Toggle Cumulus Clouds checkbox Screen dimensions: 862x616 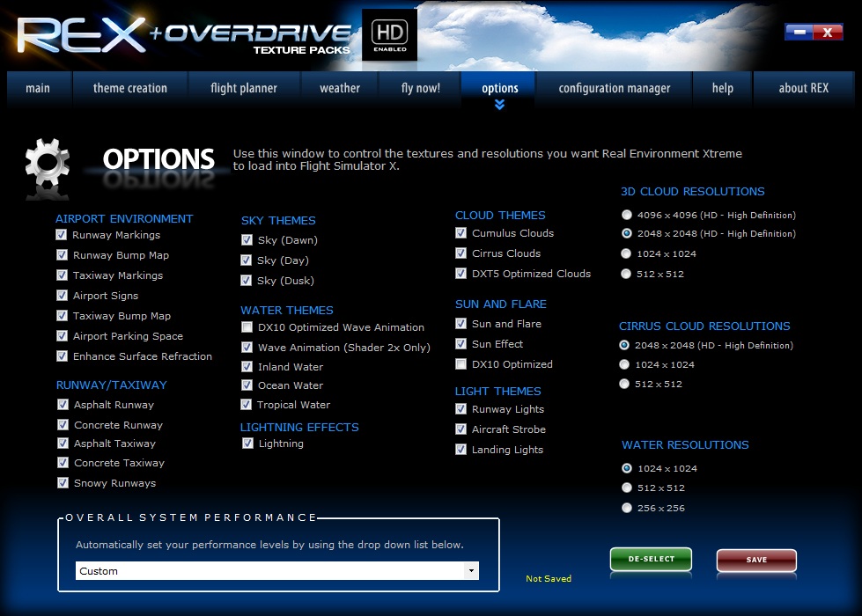pos(460,233)
